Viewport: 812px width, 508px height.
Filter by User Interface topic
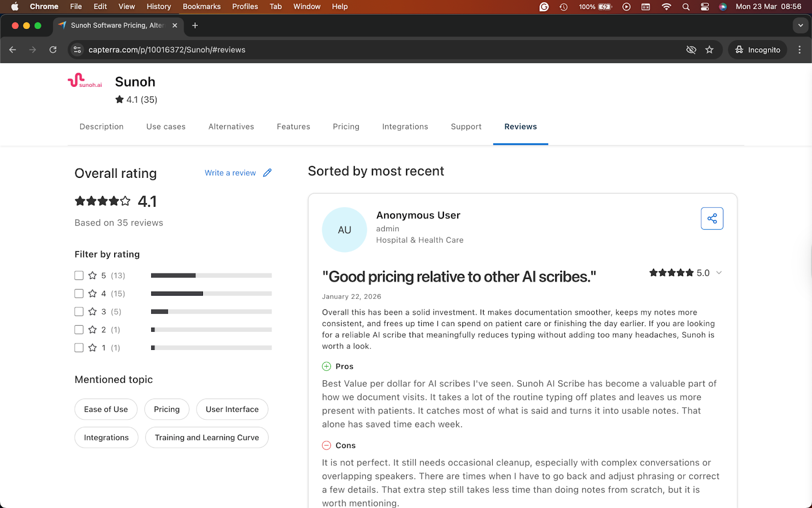click(x=232, y=409)
